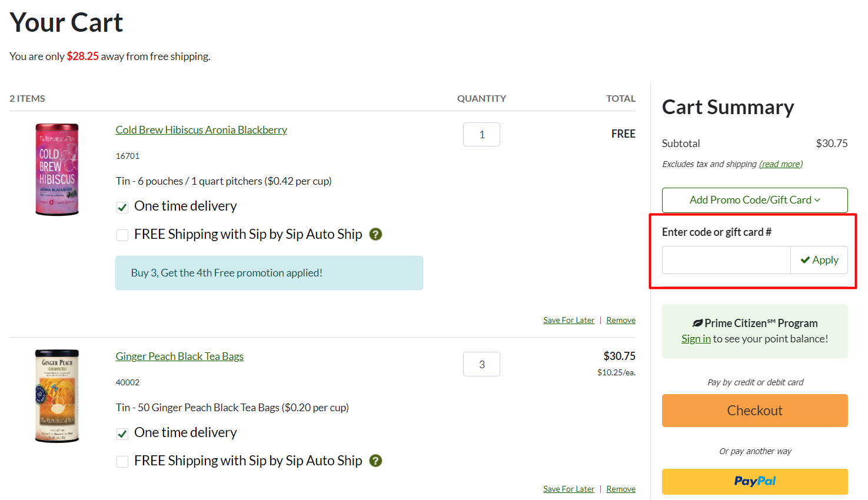Image resolution: width=868 pixels, height=500 pixels.
Task: Edit quantity field for Cold Brew Hibiscus
Action: 481,134
